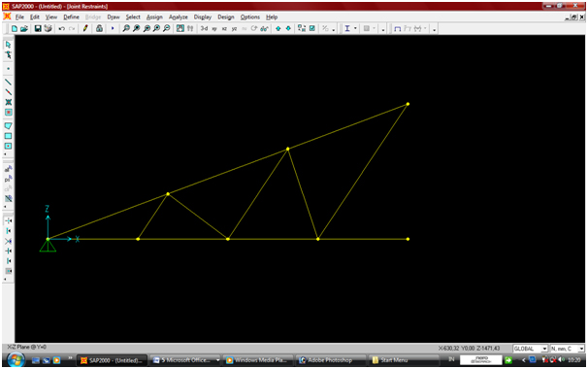Image resolution: width=588 pixels, height=369 pixels.
Task: Click the previous selection 'ps' icon
Action: (8, 179)
